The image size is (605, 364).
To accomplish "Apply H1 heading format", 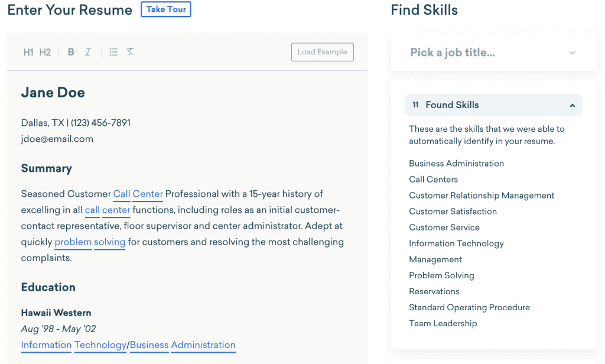I will 28,52.
